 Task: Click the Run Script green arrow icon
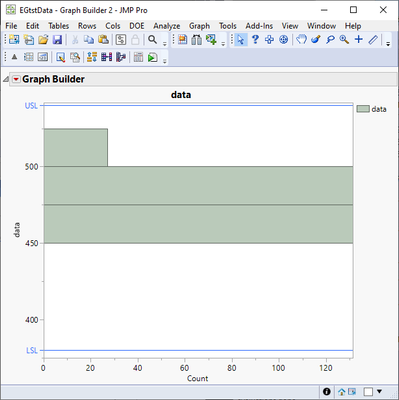152,57
